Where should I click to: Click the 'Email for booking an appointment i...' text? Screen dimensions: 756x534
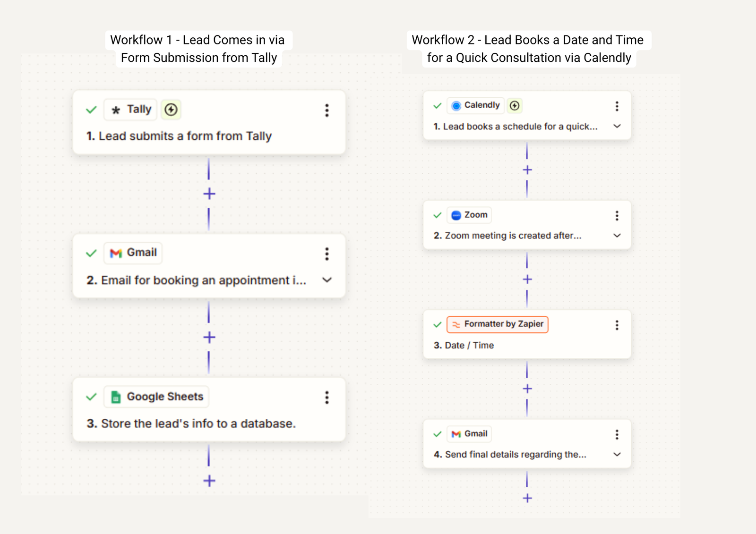[x=204, y=280]
